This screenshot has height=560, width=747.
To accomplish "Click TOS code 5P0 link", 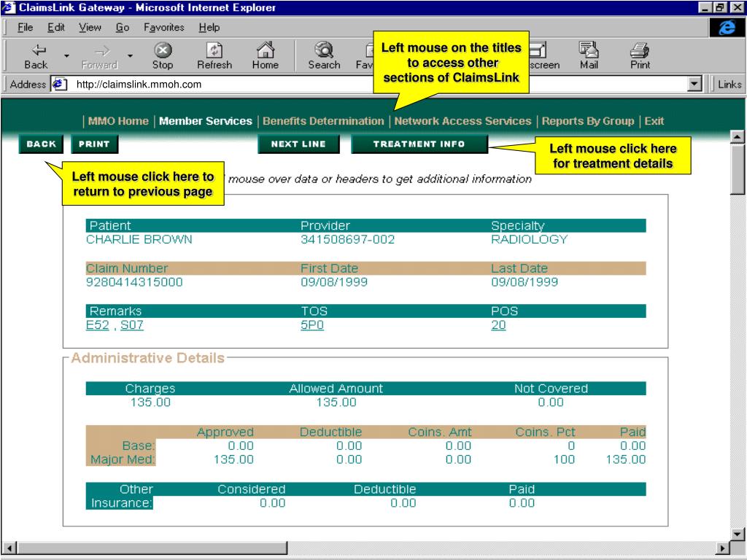I will pos(312,325).
